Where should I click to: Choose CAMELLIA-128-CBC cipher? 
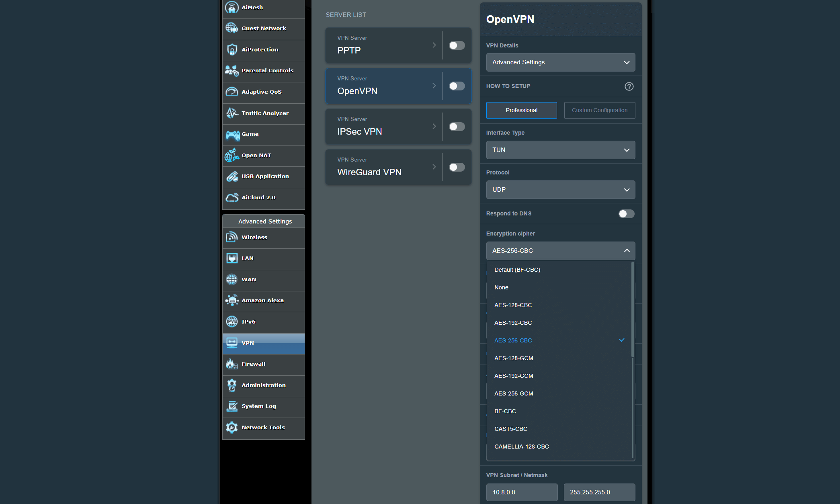[559, 447]
